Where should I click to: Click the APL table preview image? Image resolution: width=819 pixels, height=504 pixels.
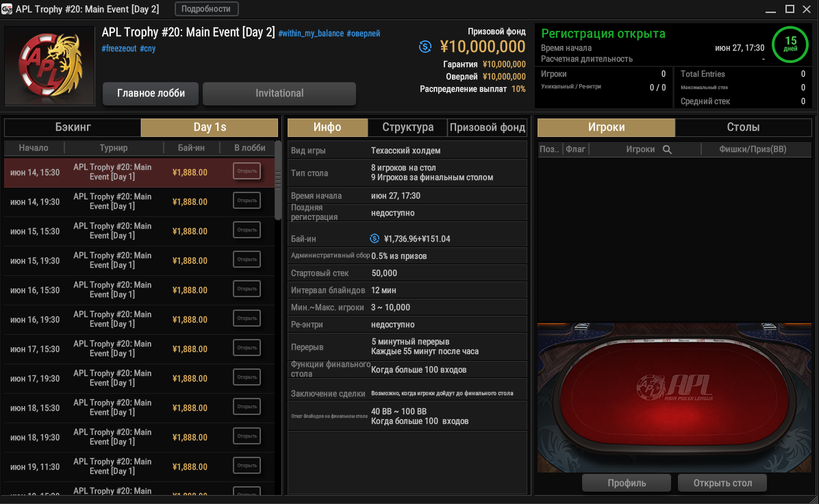[675, 397]
